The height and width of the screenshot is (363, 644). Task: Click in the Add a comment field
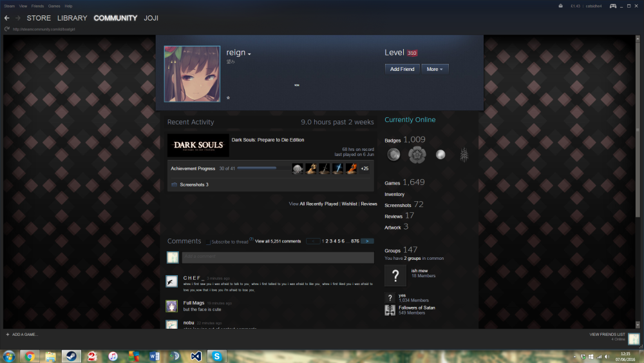point(278,257)
